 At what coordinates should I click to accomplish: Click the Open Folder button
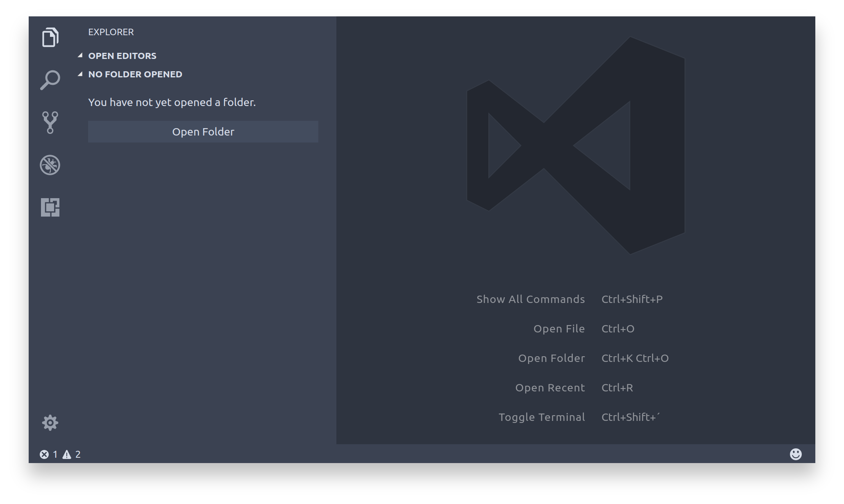pyautogui.click(x=203, y=131)
